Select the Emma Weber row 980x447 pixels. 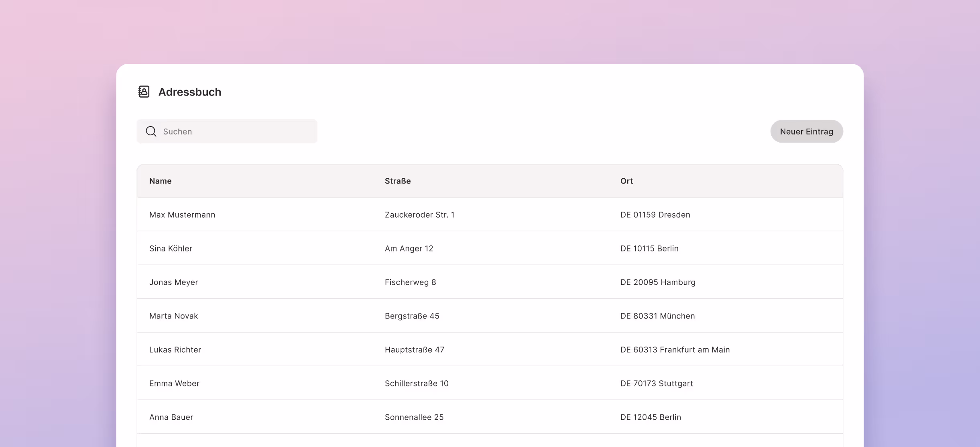point(174,384)
